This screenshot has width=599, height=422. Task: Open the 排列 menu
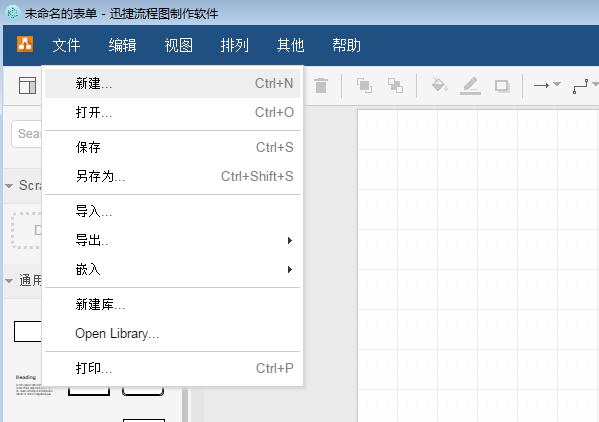[235, 45]
